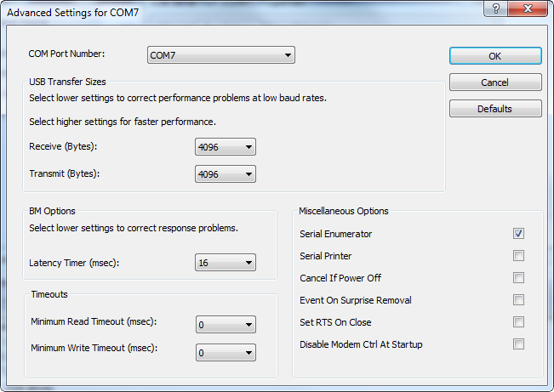Enable Disable Modem Ctrl At Startup
The height and width of the screenshot is (392, 554).
518,344
